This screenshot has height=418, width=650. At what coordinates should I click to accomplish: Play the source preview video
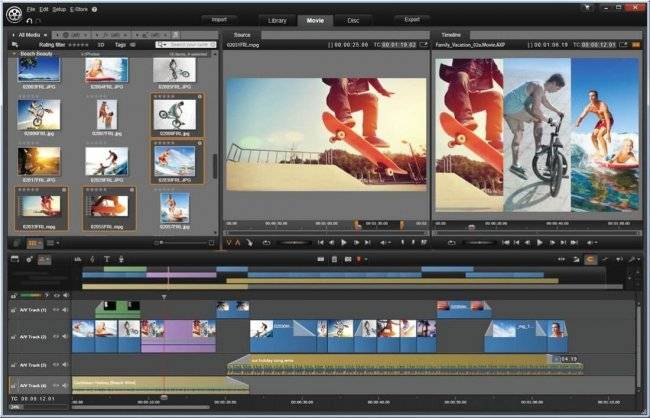344,243
